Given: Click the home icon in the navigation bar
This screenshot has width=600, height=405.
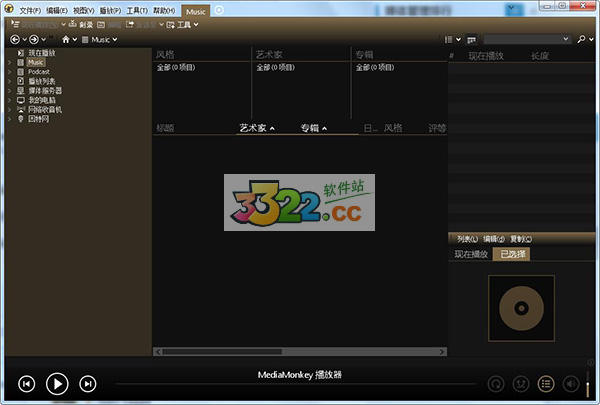Looking at the screenshot, I should tap(66, 39).
